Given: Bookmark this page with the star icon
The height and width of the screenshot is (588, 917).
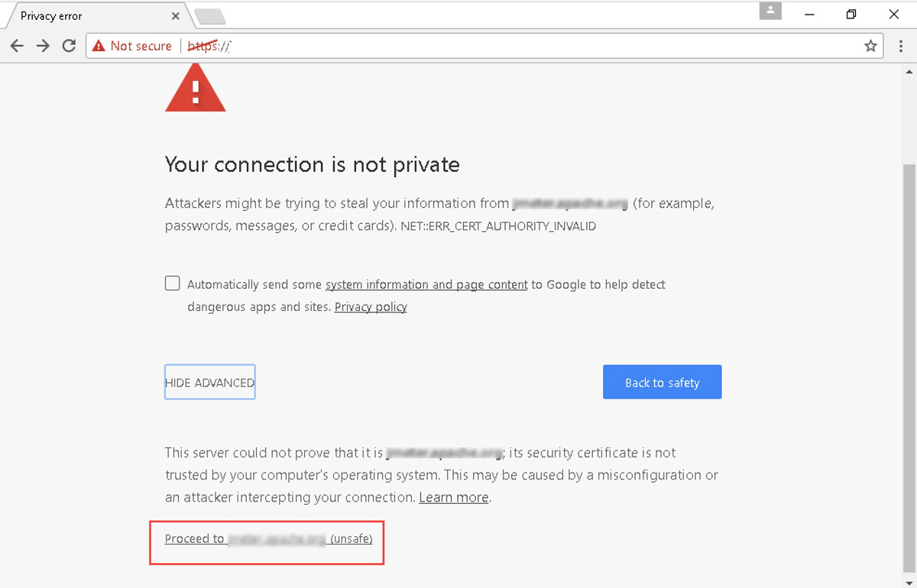Looking at the screenshot, I should coord(870,45).
